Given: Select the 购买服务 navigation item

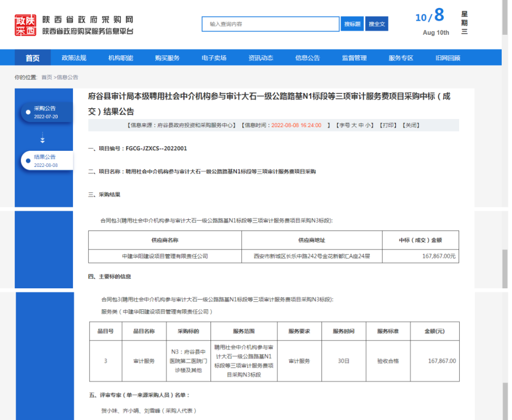Looking at the screenshot, I should [x=167, y=58].
